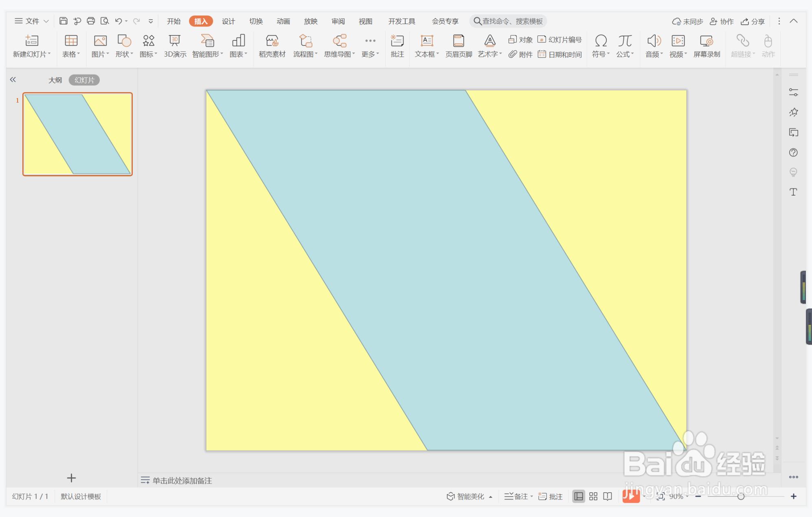Click 单击此处添加备注 notes area

point(182,480)
